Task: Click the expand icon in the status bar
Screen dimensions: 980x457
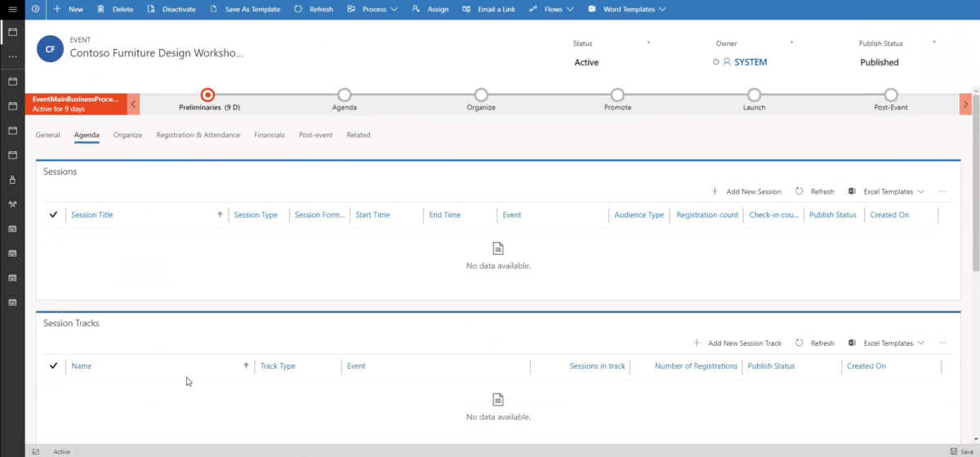Action: (36, 451)
